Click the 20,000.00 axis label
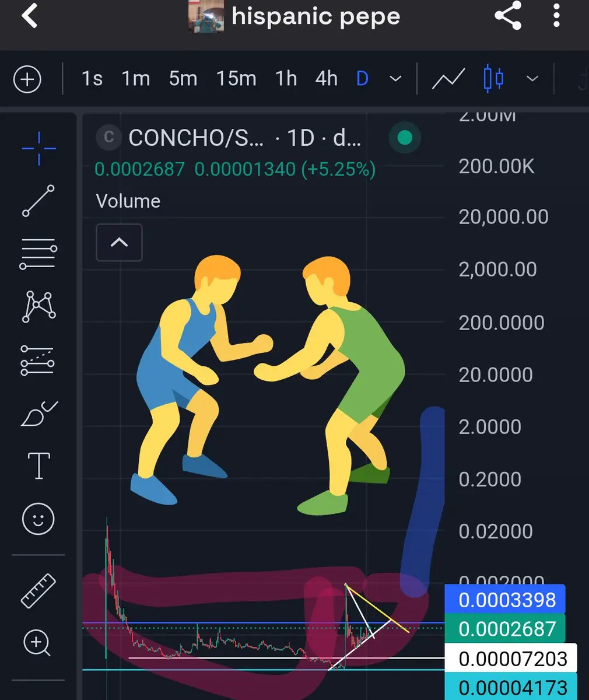Viewport: 589px width, 700px height. [503, 217]
